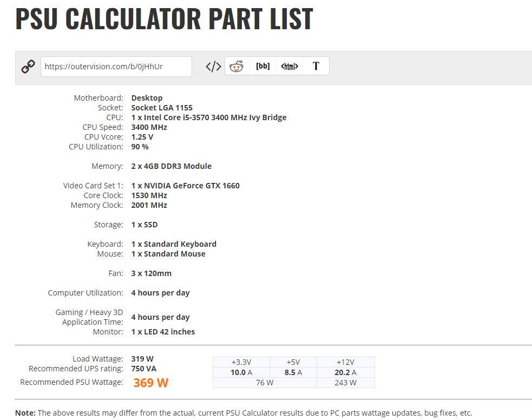
Task: Copy as BBCode using [bb] button
Action: pos(263,66)
